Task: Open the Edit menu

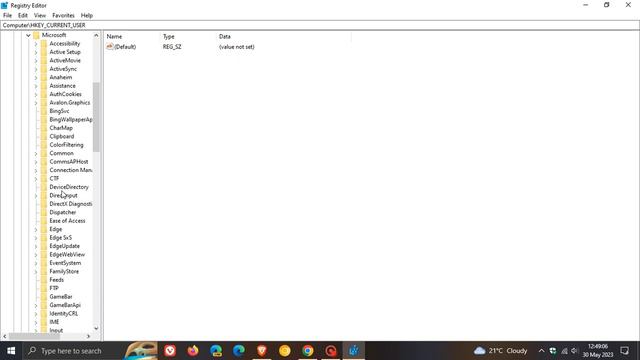Action: tap(23, 16)
